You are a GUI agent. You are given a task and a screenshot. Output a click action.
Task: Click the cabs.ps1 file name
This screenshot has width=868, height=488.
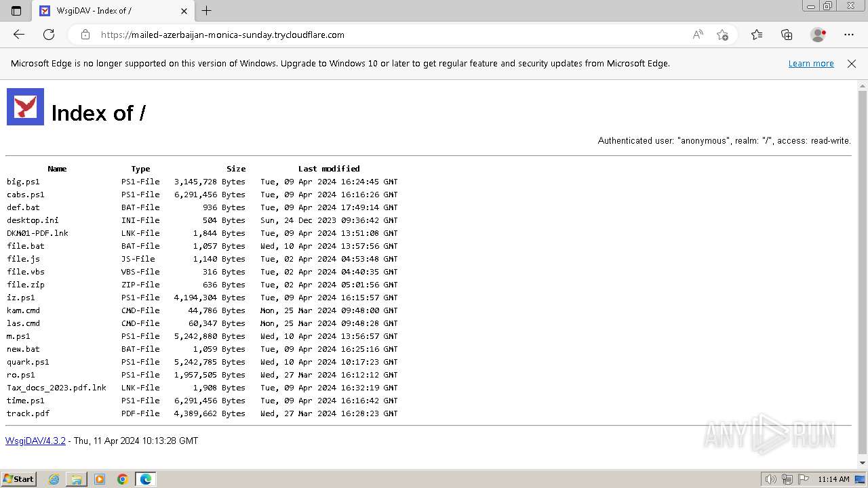pyautogui.click(x=26, y=195)
